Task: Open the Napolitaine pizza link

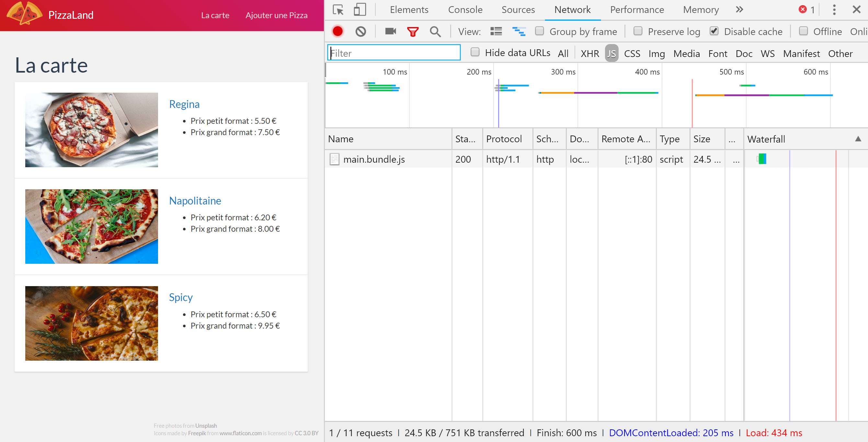Action: [195, 201]
